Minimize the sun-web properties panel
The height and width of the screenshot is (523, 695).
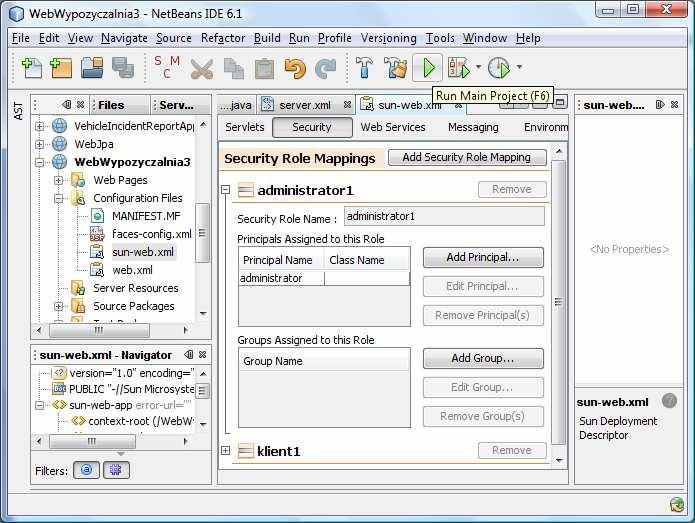point(660,105)
